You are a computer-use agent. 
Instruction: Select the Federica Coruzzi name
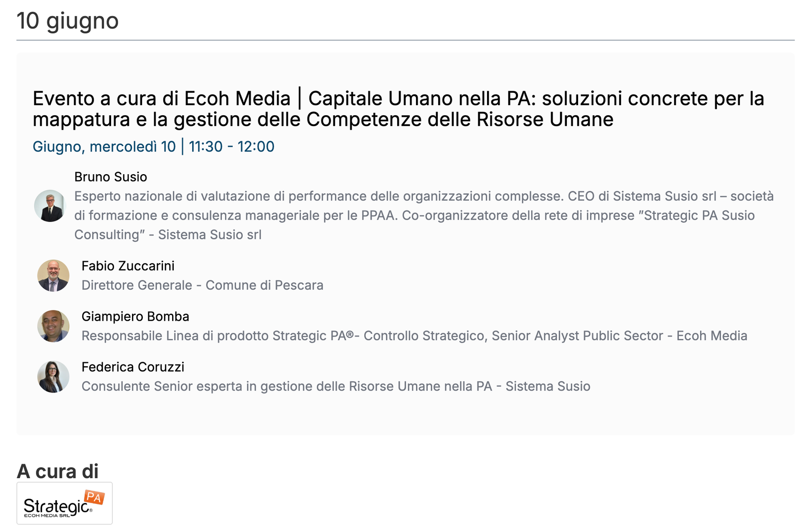pos(133,367)
